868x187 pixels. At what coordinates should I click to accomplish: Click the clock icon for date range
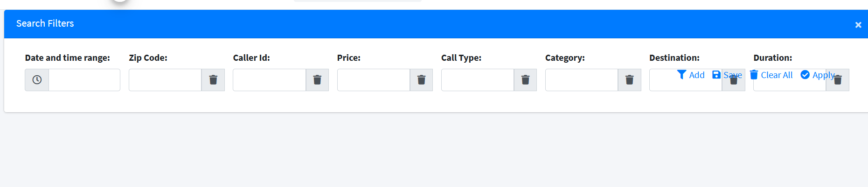tap(37, 80)
